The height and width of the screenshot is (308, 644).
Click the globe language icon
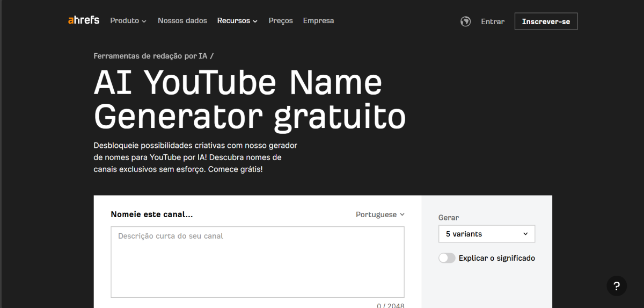[465, 22]
